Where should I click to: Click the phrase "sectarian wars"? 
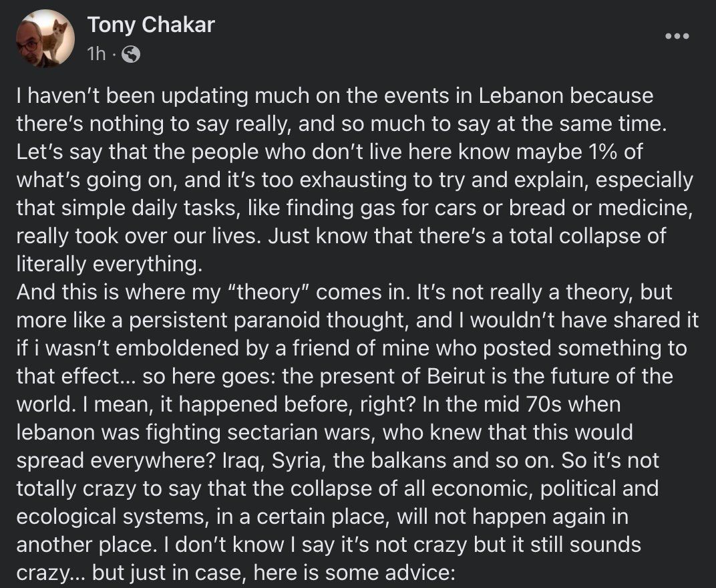[301, 433]
